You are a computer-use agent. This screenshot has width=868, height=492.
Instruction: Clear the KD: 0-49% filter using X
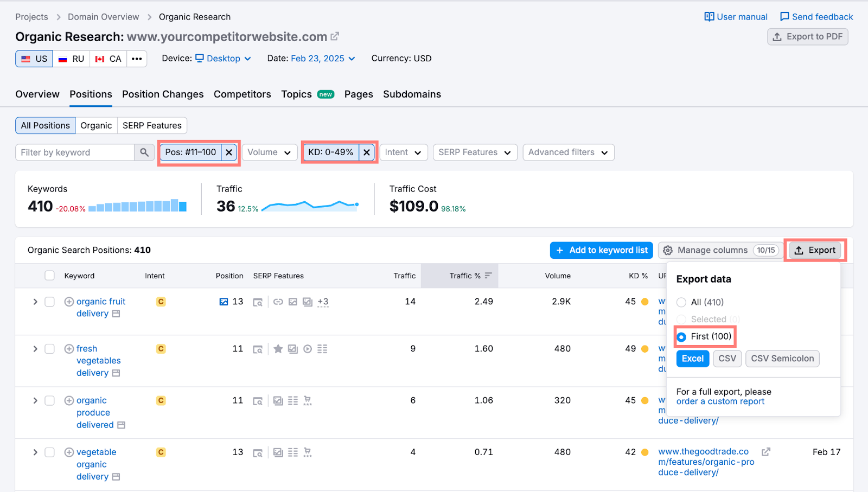367,152
